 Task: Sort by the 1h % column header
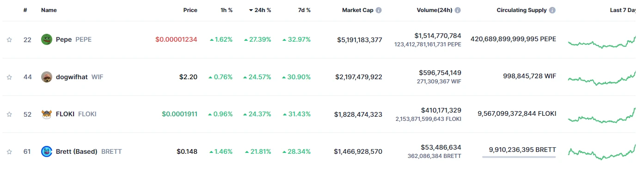click(226, 10)
